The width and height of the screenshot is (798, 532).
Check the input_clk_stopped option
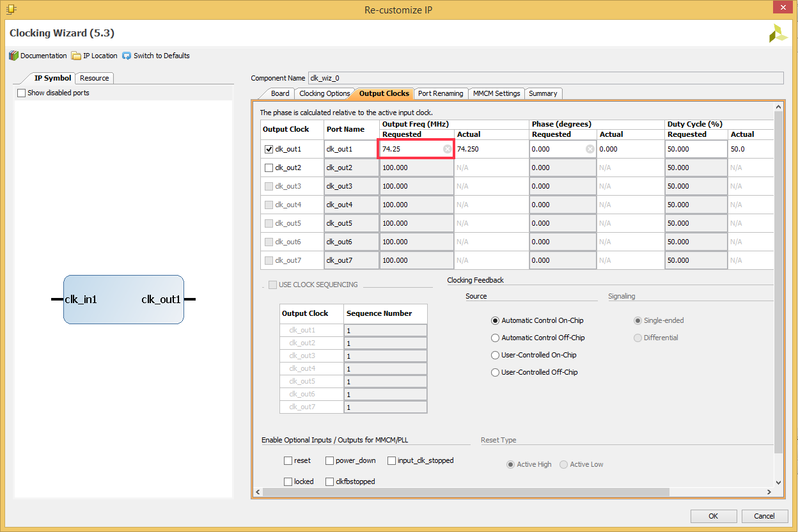click(x=392, y=460)
